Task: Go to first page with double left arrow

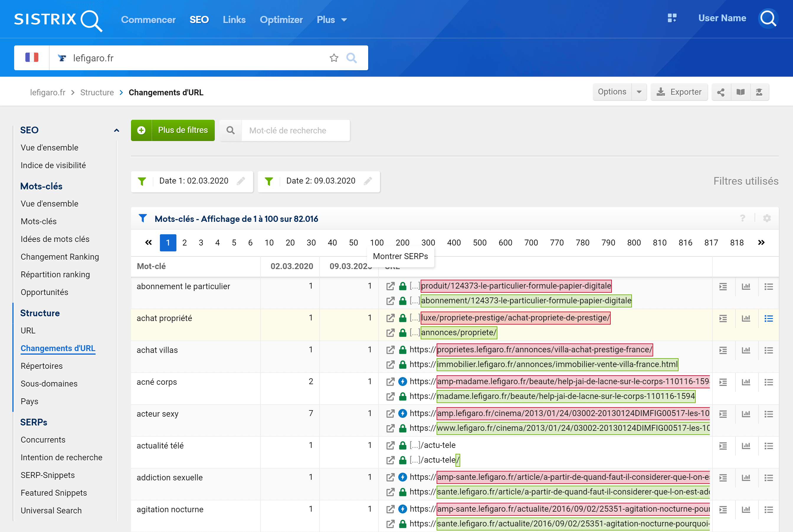Action: pyautogui.click(x=149, y=243)
